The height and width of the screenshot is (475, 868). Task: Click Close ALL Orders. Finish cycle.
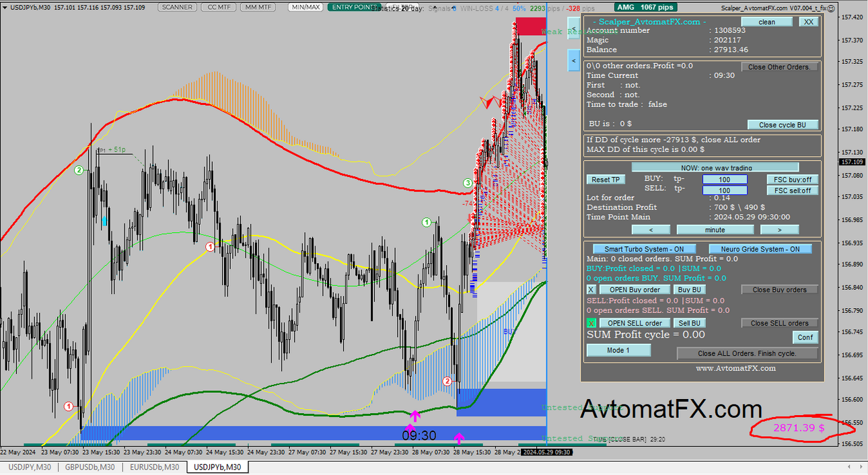[x=748, y=353]
